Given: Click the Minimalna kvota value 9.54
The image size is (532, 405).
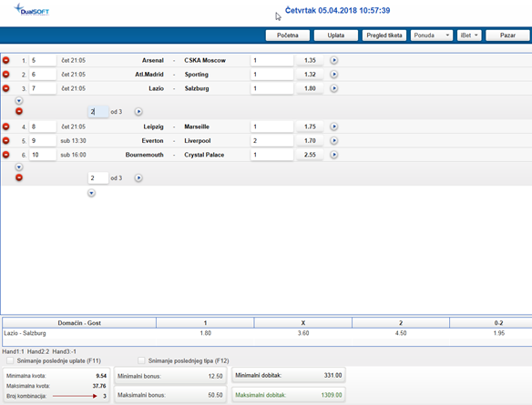Looking at the screenshot, I should click(101, 376).
